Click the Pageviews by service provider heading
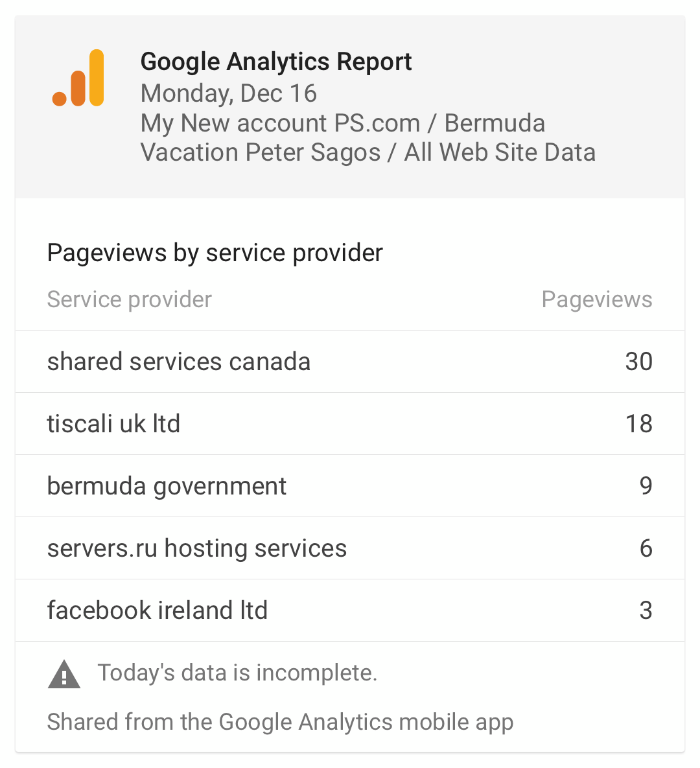The width and height of the screenshot is (700, 768). [x=215, y=253]
